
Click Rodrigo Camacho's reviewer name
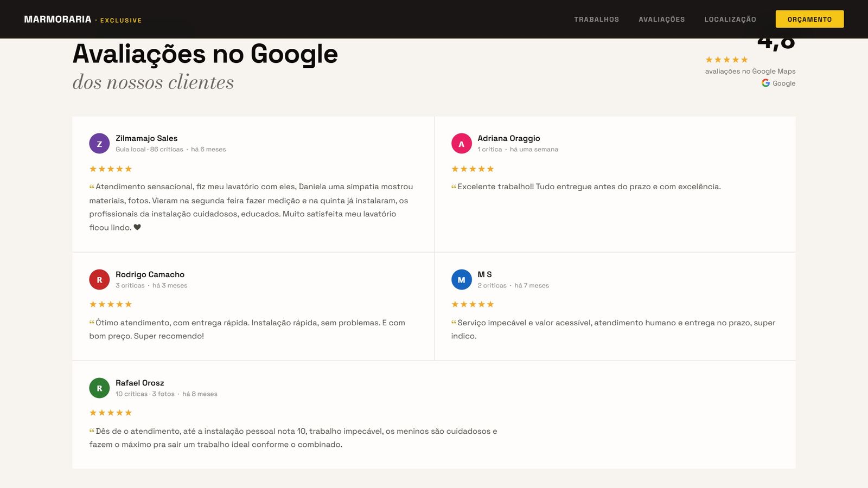coord(150,274)
